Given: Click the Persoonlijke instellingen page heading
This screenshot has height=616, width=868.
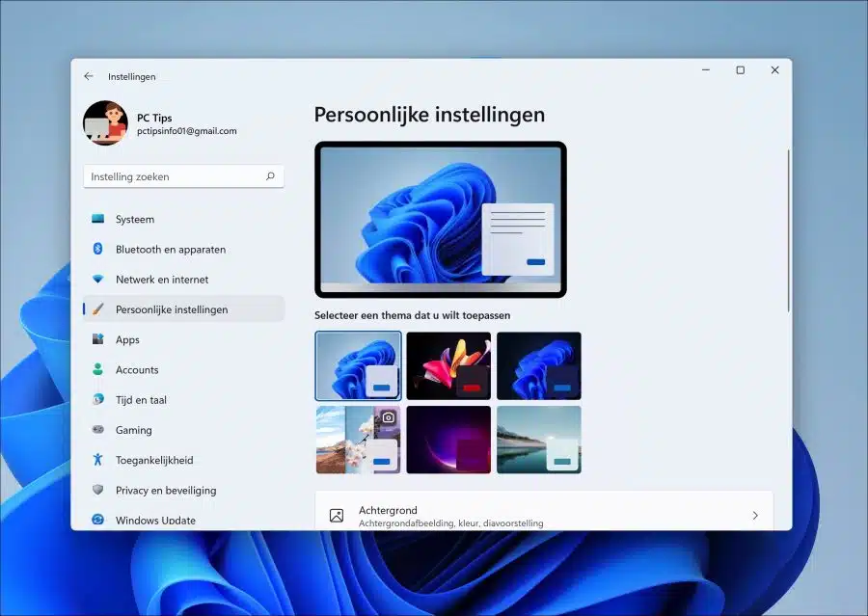Looking at the screenshot, I should coord(429,115).
